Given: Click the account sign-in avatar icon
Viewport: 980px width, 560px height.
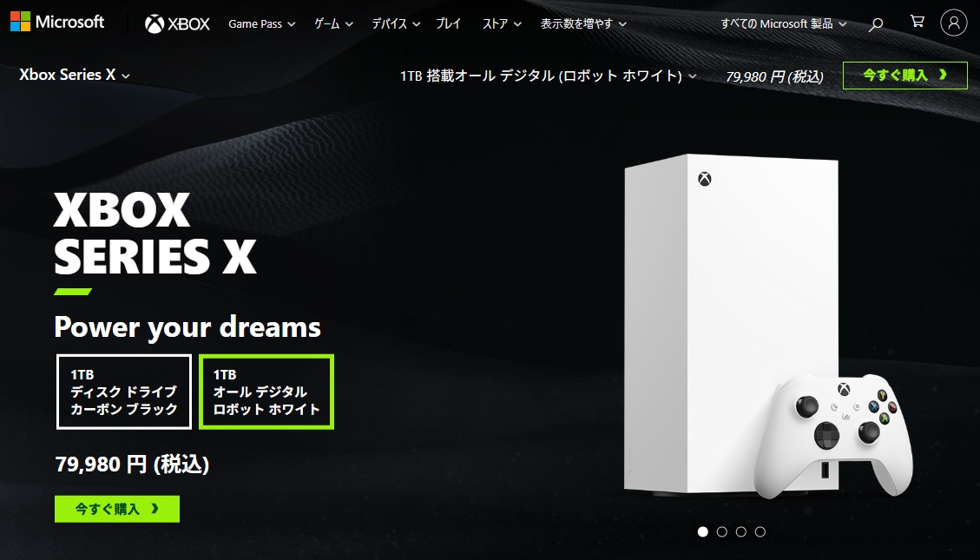Looking at the screenshot, I should pyautogui.click(x=954, y=23).
